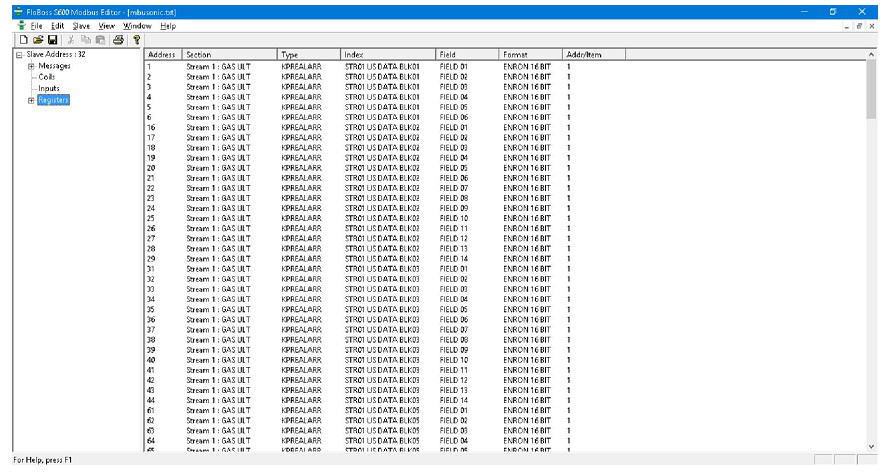Expand the Messages tree node
This screenshot has width=886, height=472.
click(31, 66)
